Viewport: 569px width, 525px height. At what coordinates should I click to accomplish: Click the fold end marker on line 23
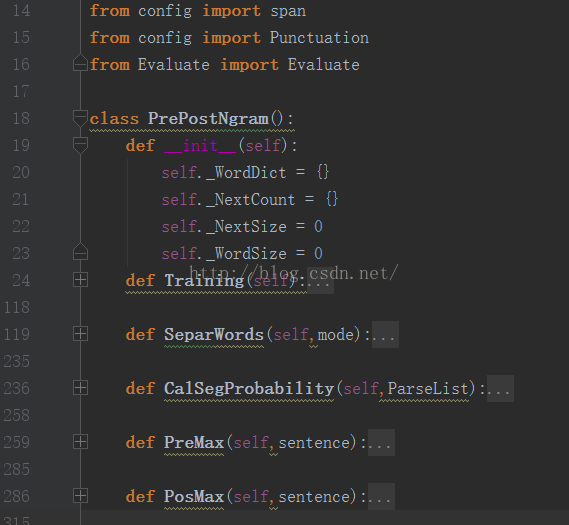pyautogui.click(x=80, y=251)
